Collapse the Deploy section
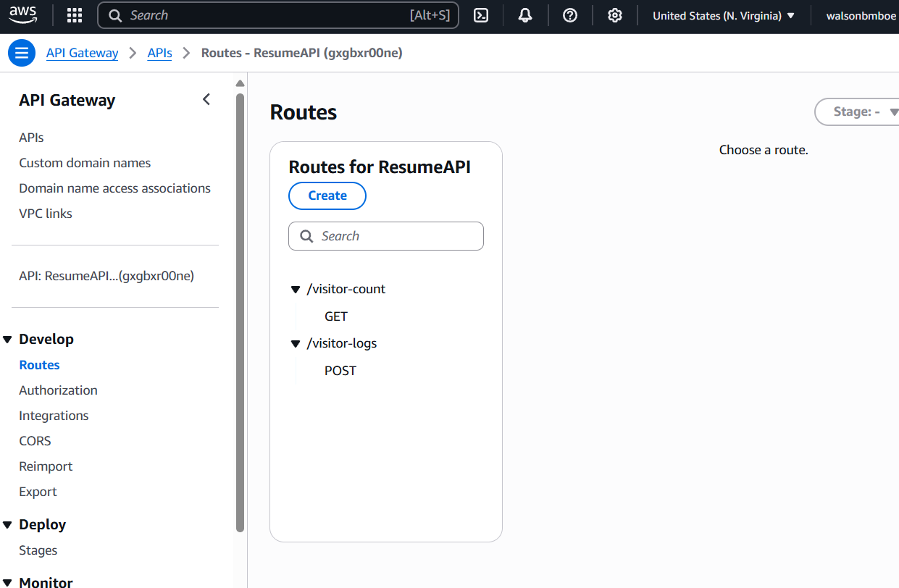Image resolution: width=899 pixels, height=588 pixels. point(8,525)
